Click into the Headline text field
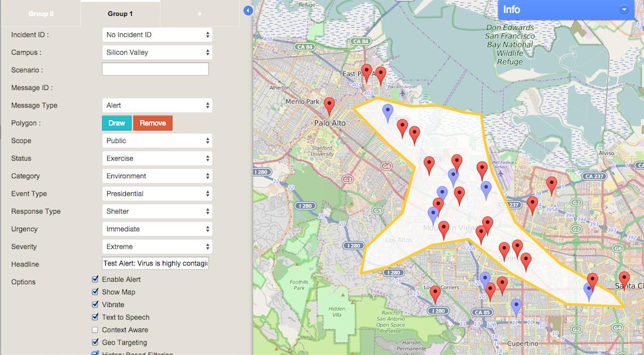 [x=155, y=263]
